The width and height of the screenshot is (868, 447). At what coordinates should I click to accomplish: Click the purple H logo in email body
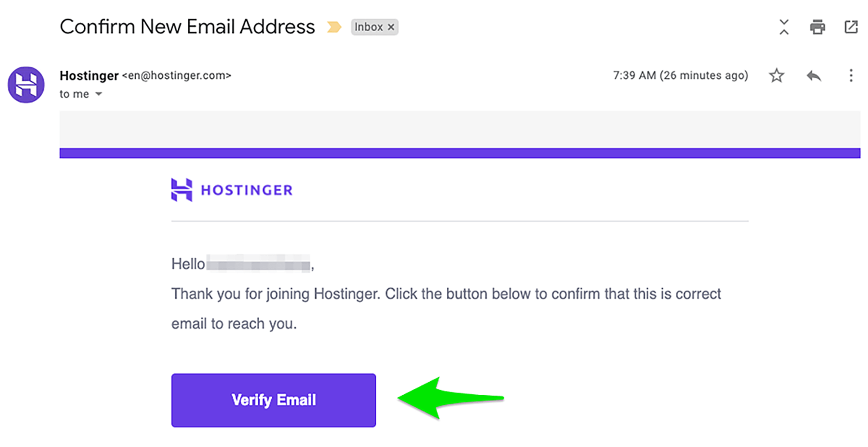[181, 190]
